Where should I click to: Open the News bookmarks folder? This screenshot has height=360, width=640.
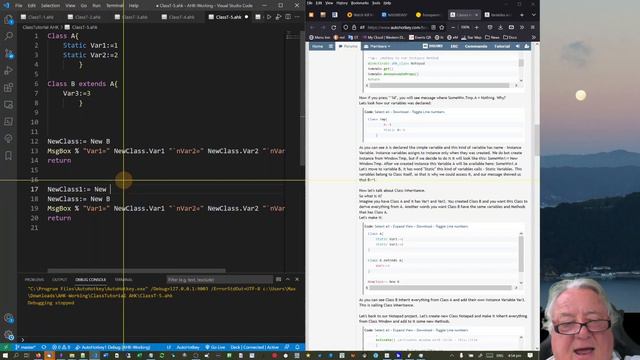tap(492, 37)
